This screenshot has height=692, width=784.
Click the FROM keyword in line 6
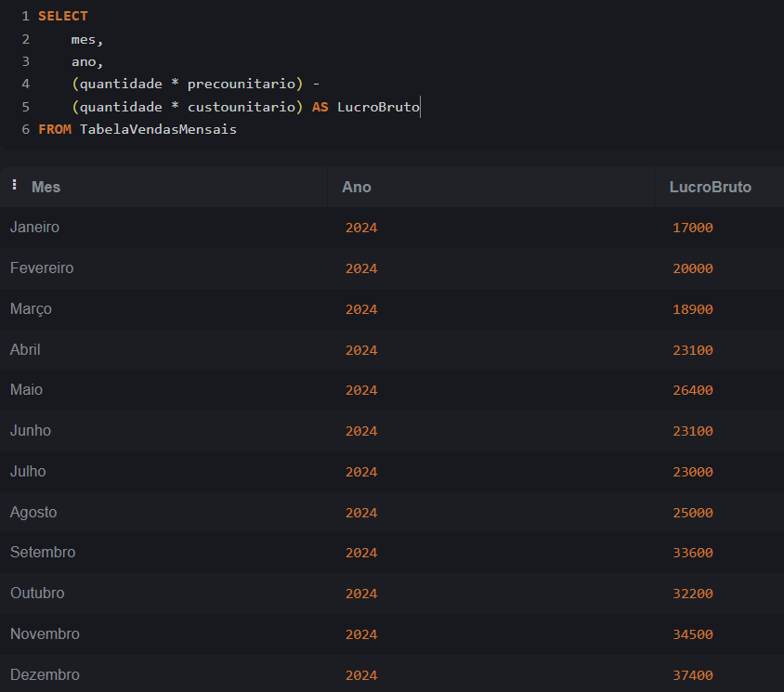point(55,129)
